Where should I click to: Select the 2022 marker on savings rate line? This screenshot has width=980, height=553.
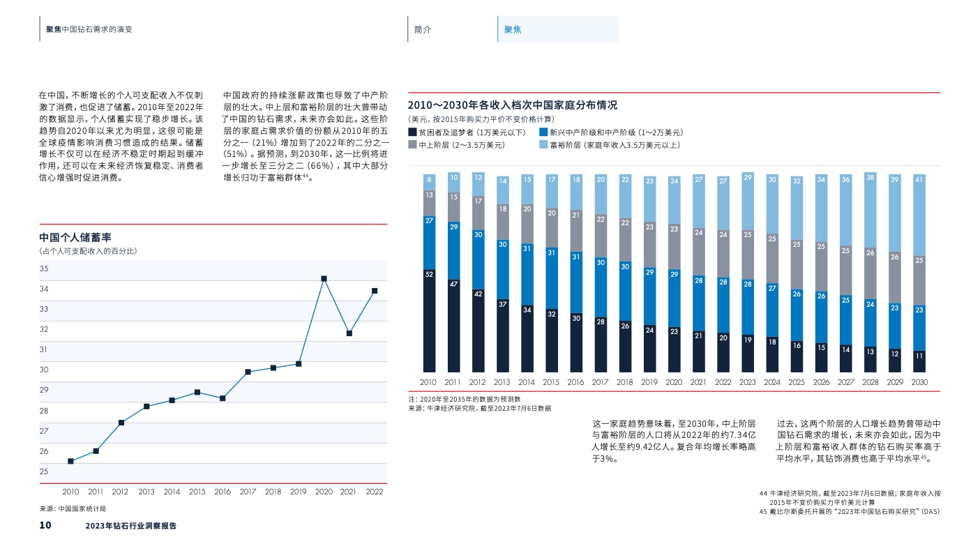coord(375,291)
